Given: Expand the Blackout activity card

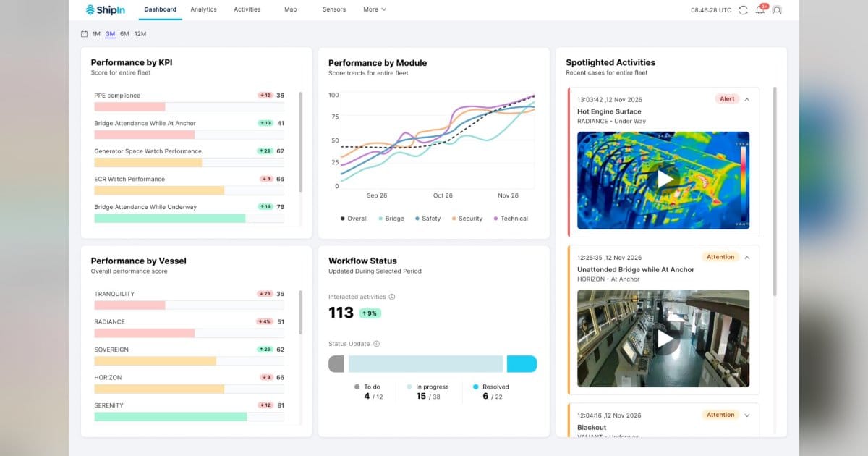Looking at the screenshot, I should tap(747, 415).
